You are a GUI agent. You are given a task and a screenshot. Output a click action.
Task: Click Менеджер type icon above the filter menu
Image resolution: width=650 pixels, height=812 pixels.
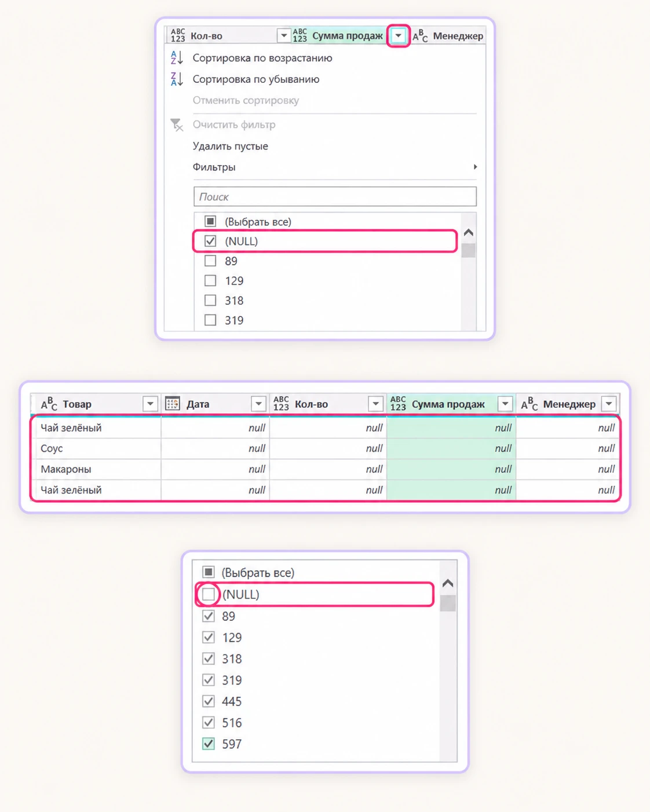(420, 35)
